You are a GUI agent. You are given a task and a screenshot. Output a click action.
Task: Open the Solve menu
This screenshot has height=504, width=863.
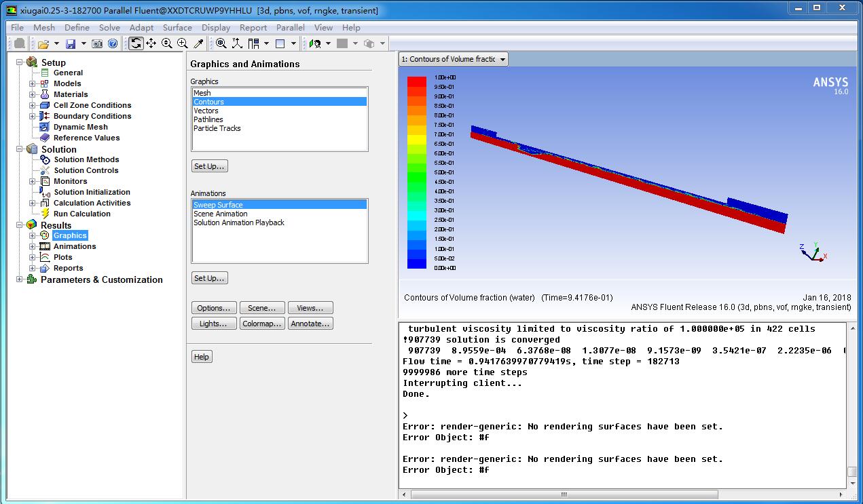click(x=109, y=28)
